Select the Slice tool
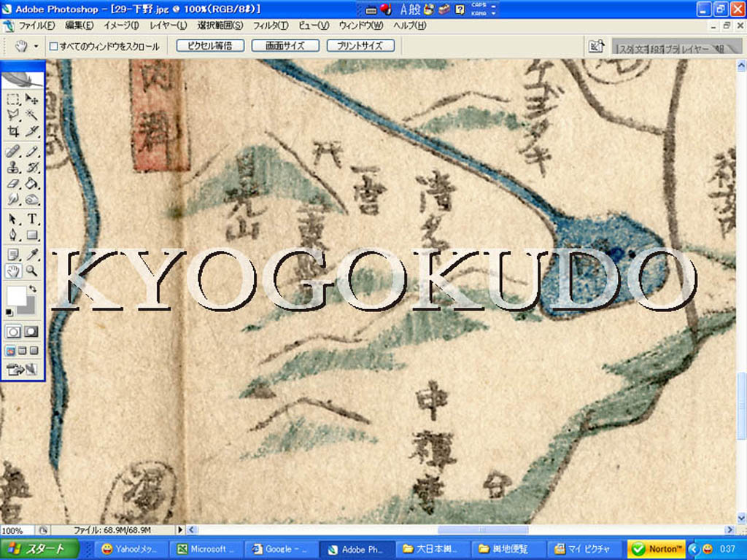 pyautogui.click(x=31, y=131)
